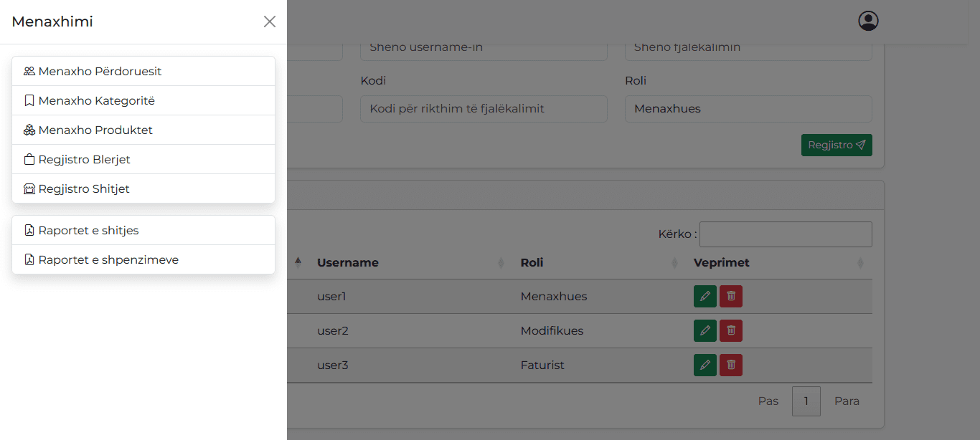Click the Kërko search input field
This screenshot has height=440, width=980.
click(786, 234)
